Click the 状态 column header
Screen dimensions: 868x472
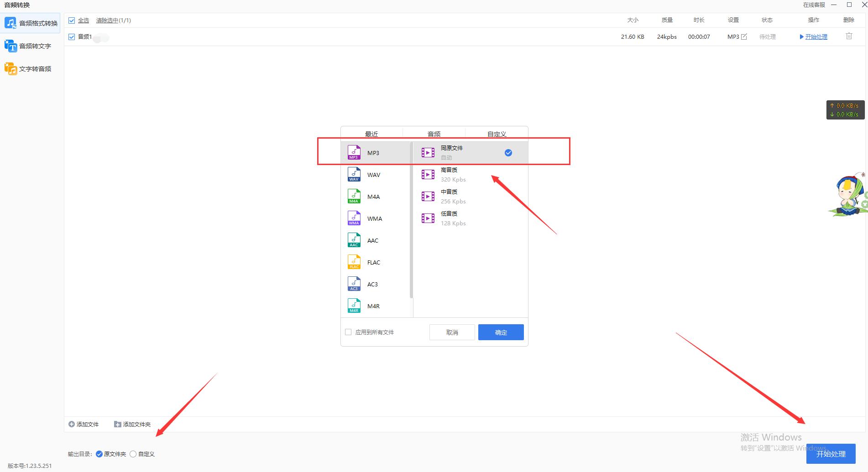pos(767,20)
